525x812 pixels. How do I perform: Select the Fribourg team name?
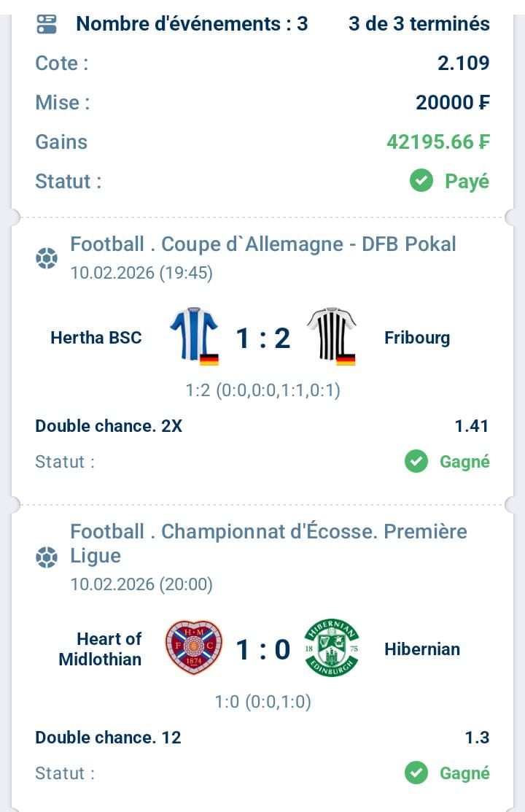point(417,338)
